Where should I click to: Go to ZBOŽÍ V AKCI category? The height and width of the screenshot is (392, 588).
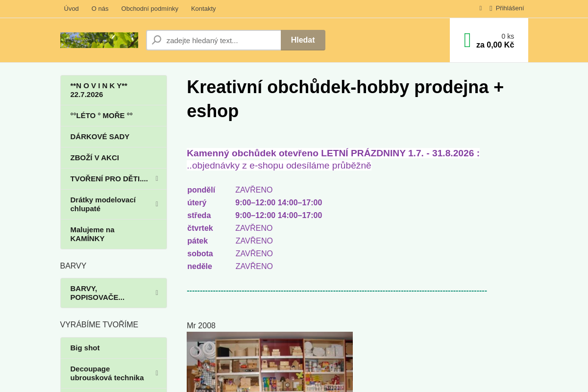[x=114, y=158]
